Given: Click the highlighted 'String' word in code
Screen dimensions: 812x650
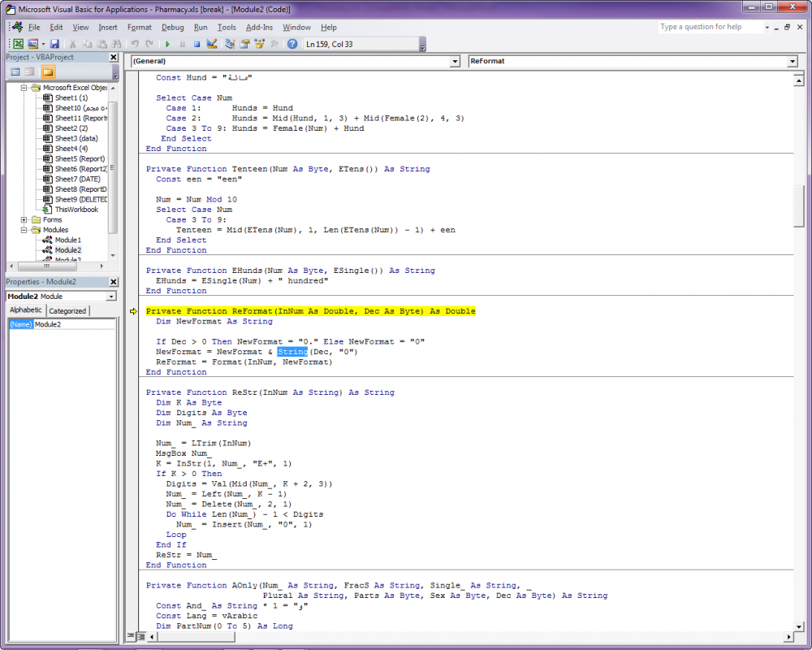Looking at the screenshot, I should click(x=292, y=352).
